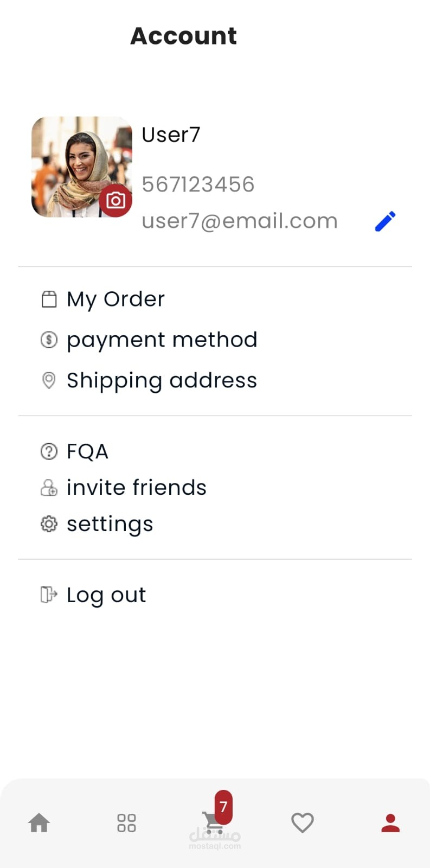Open Shipping address

point(162,380)
